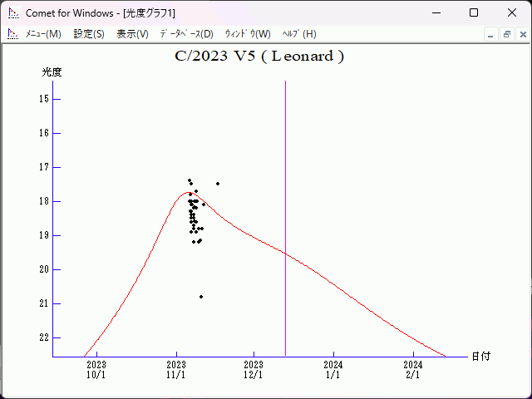This screenshot has width=532, height=399.
Task: Close the Comet for Windows application
Action: point(512,13)
